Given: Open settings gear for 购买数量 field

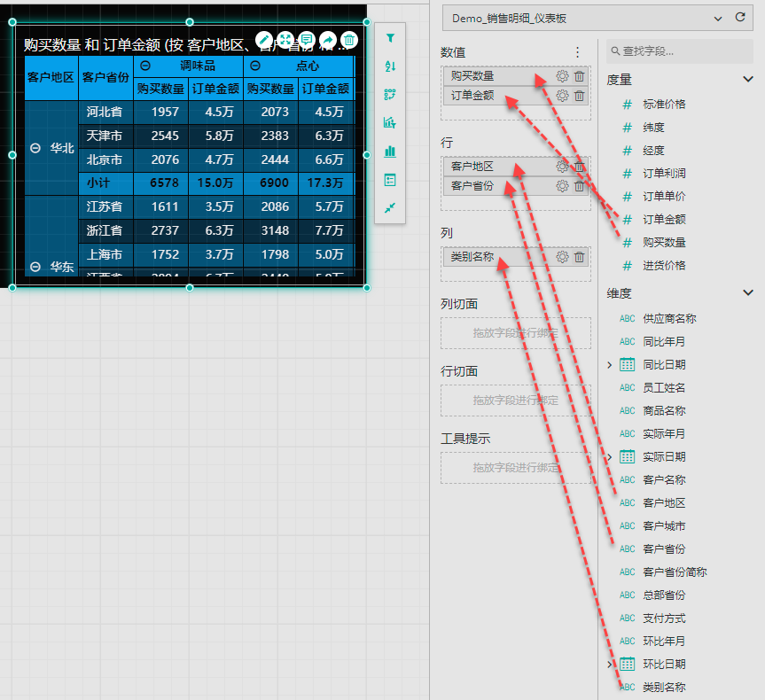Looking at the screenshot, I should [x=562, y=76].
